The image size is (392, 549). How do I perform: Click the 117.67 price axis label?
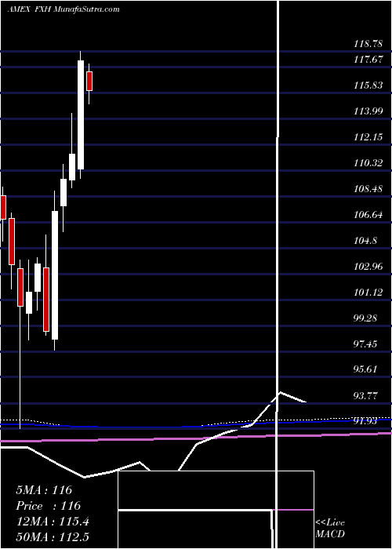pos(368,60)
